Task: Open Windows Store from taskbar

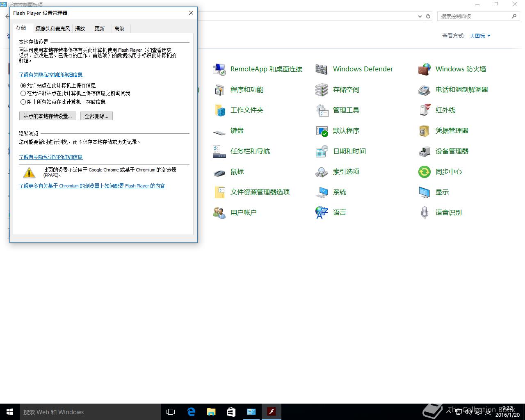Action: tap(231, 412)
